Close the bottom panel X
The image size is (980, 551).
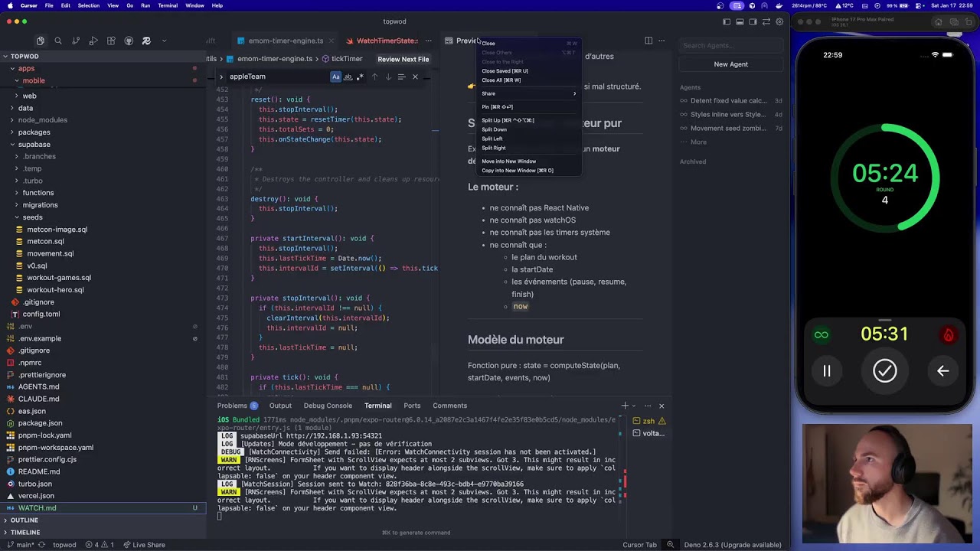[x=661, y=406]
